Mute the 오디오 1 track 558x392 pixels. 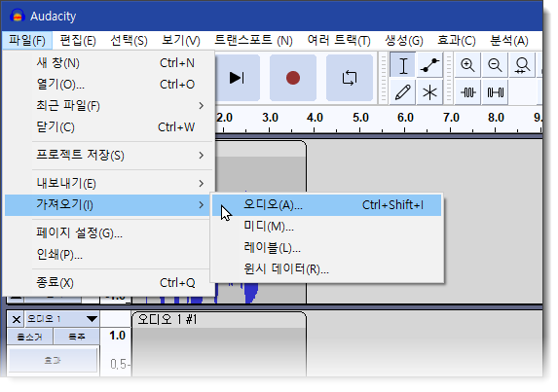coord(30,337)
